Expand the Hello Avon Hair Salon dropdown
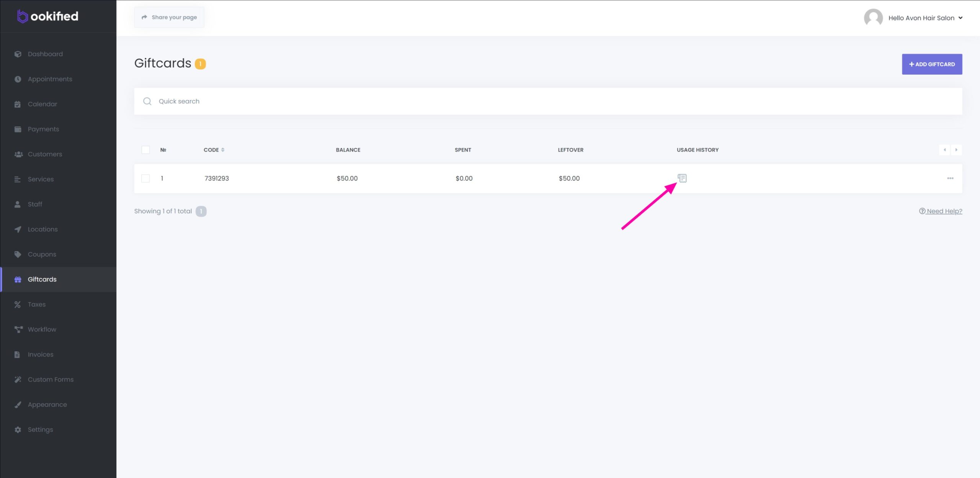The image size is (980, 478). [925, 18]
